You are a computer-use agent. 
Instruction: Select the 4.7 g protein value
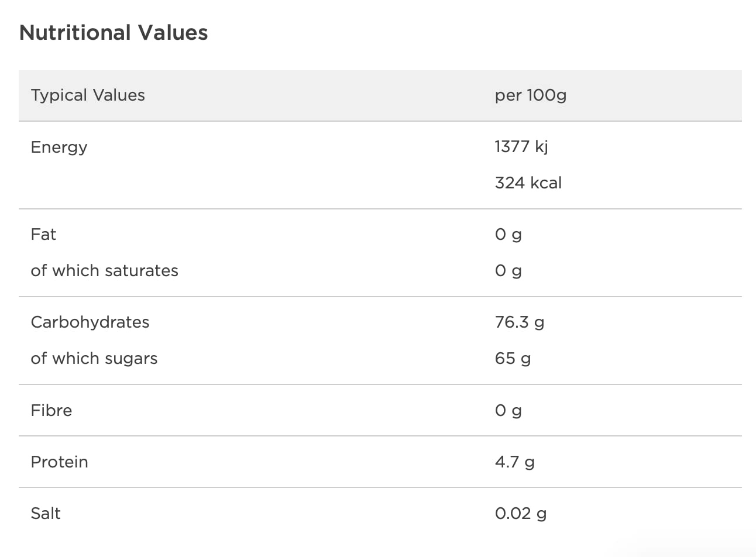pyautogui.click(x=514, y=462)
